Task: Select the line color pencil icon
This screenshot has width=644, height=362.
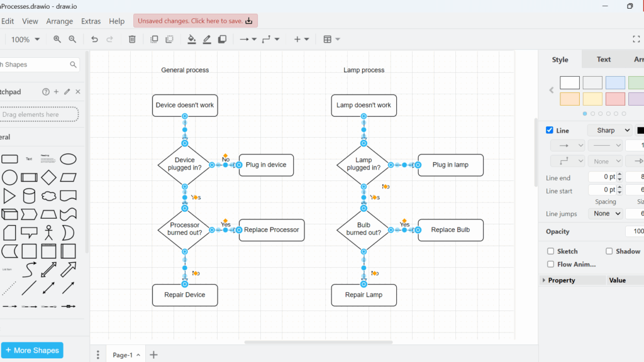Action: click(x=207, y=39)
